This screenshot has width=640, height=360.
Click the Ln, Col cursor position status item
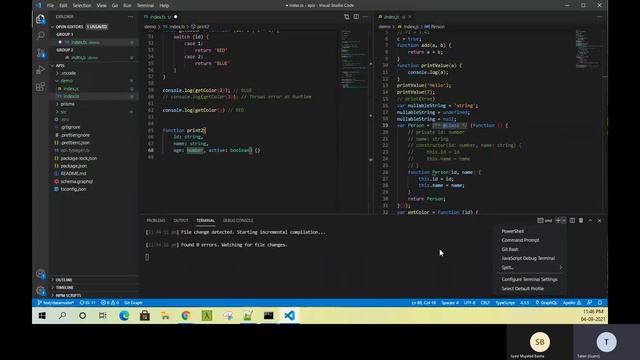(424, 303)
